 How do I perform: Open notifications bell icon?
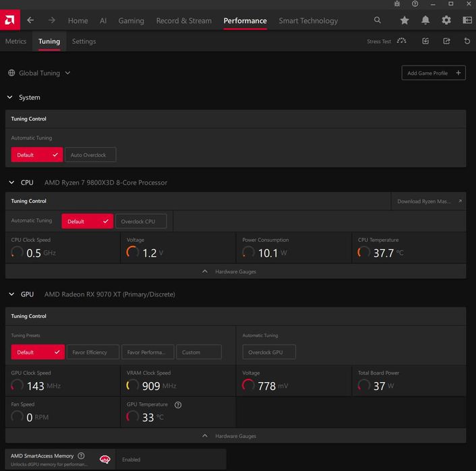425,20
